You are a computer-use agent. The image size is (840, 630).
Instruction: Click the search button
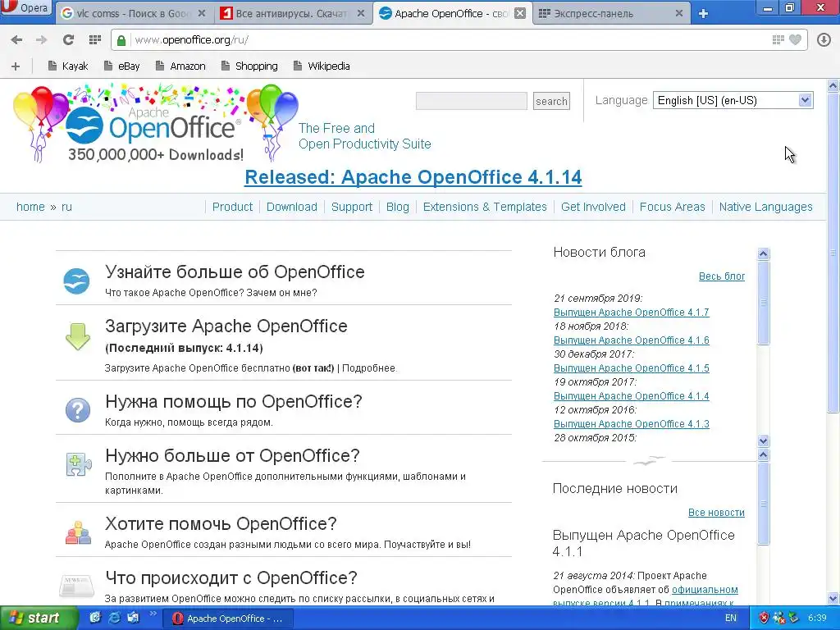[551, 101]
